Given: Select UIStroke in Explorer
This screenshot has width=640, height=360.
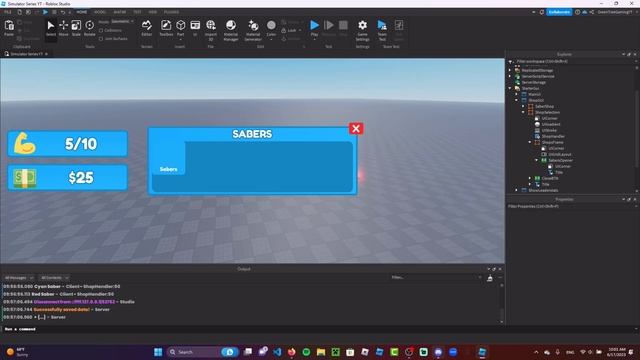Looking at the screenshot, I should click(x=549, y=130).
